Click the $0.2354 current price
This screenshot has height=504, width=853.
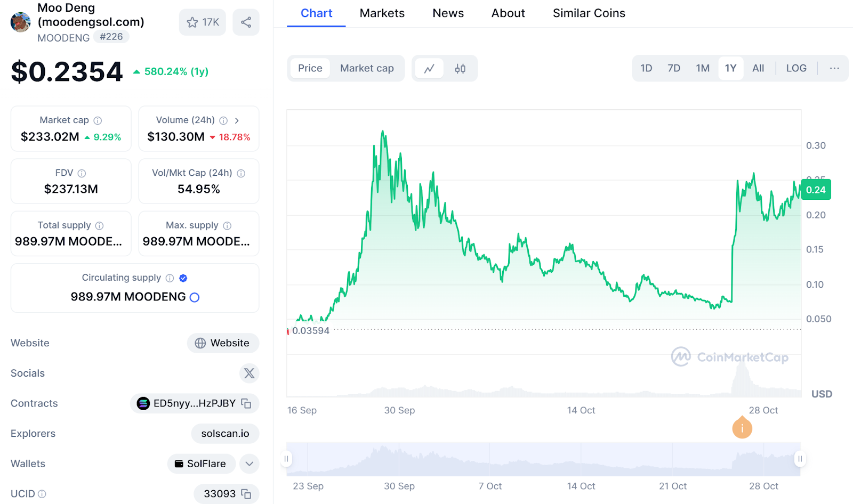pos(67,72)
